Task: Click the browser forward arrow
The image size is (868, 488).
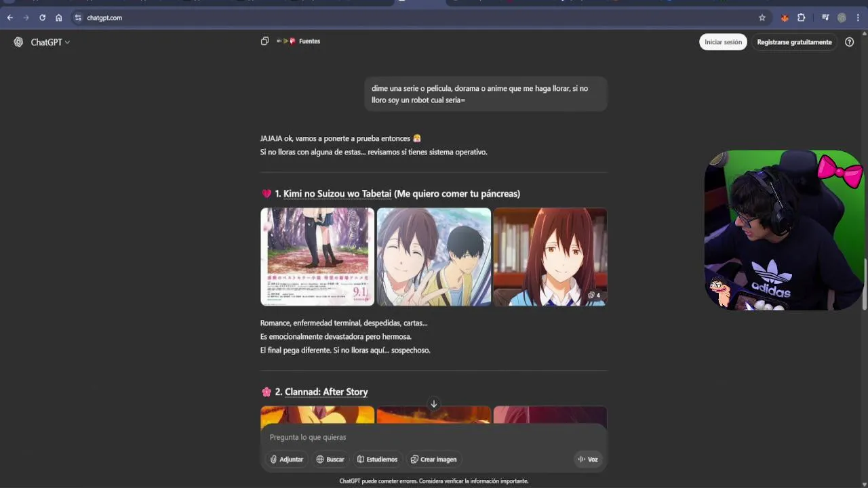Action: (x=26, y=18)
